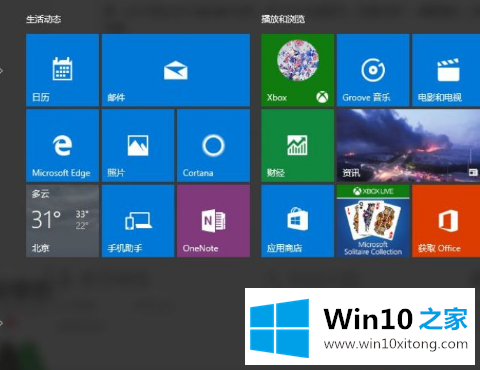Open the Xbox tile

click(298, 70)
